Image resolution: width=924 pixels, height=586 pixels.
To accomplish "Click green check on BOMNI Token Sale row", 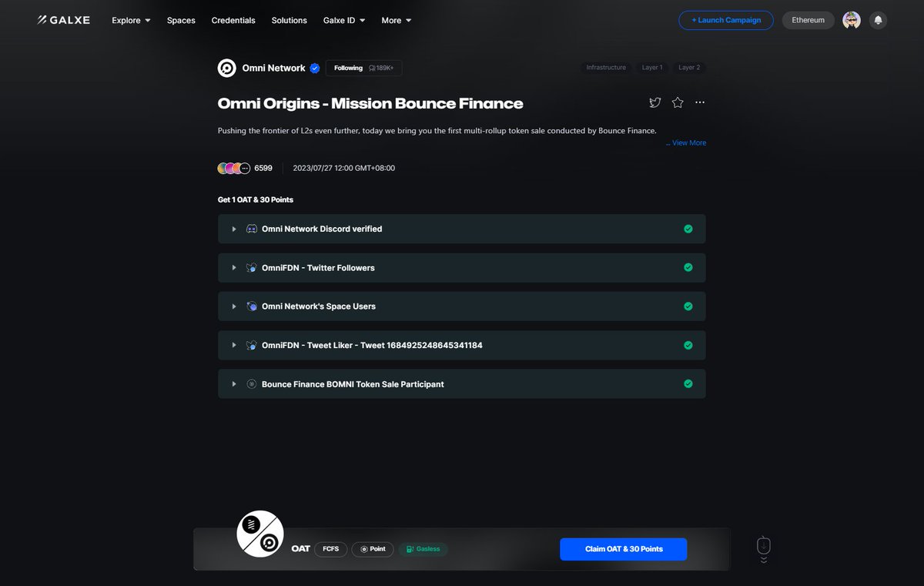I will 688,383.
